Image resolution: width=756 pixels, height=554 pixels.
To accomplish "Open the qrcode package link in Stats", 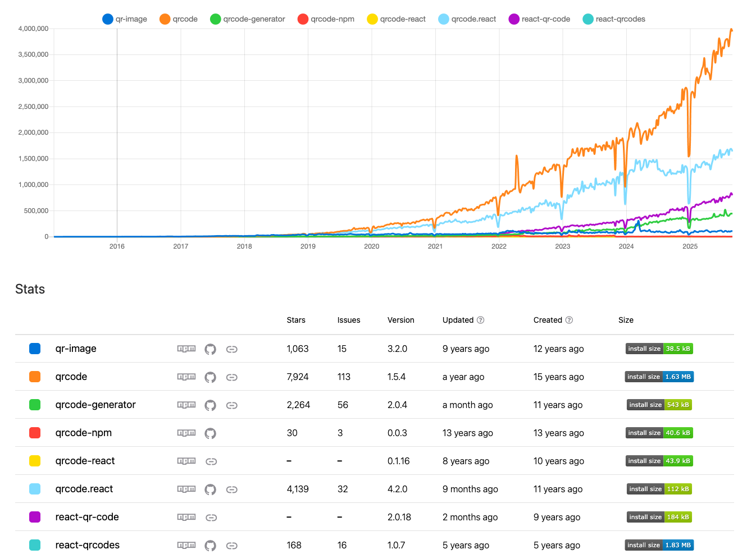I will 71,377.
